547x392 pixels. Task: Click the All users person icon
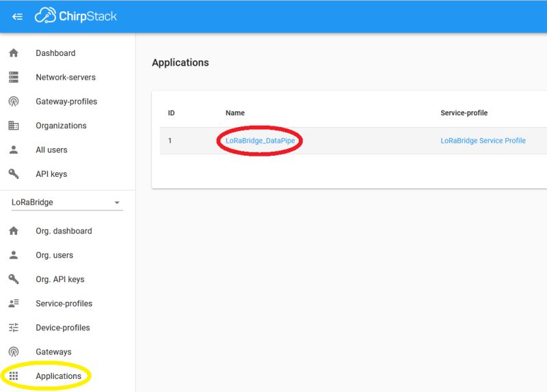(x=14, y=150)
